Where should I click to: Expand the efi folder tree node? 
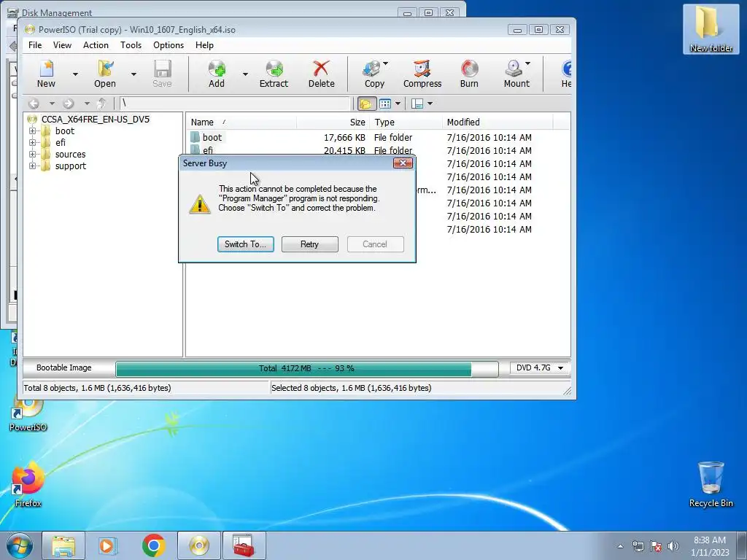32,142
